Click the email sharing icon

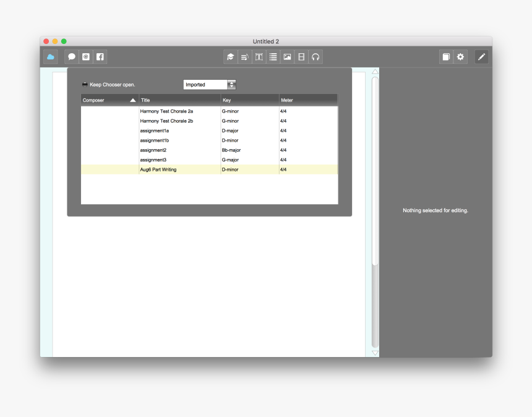[x=85, y=56]
